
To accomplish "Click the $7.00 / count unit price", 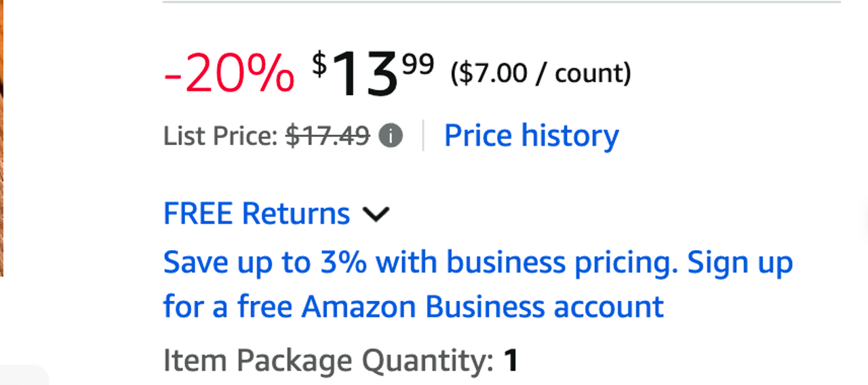I will pyautogui.click(x=540, y=73).
